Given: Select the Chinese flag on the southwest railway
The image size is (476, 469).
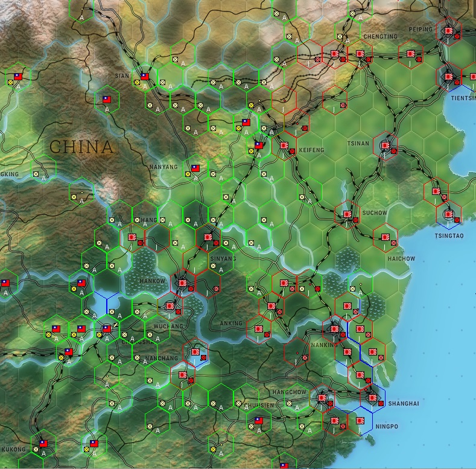Looking at the screenshot, I should 69,352.
